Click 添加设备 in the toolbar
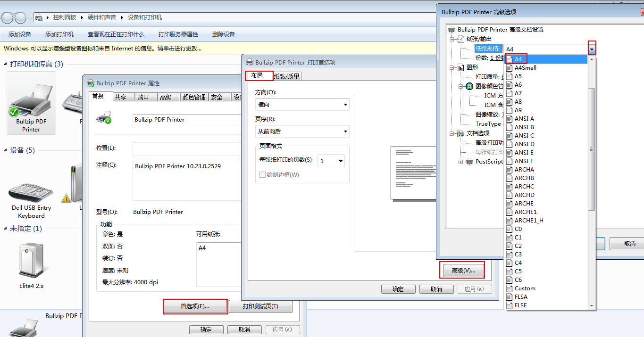Screen dimensions: 644x337 pos(20,34)
